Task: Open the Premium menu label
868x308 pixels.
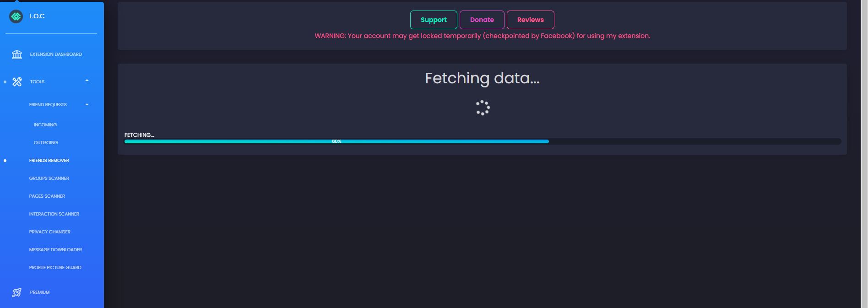Action: click(40, 292)
